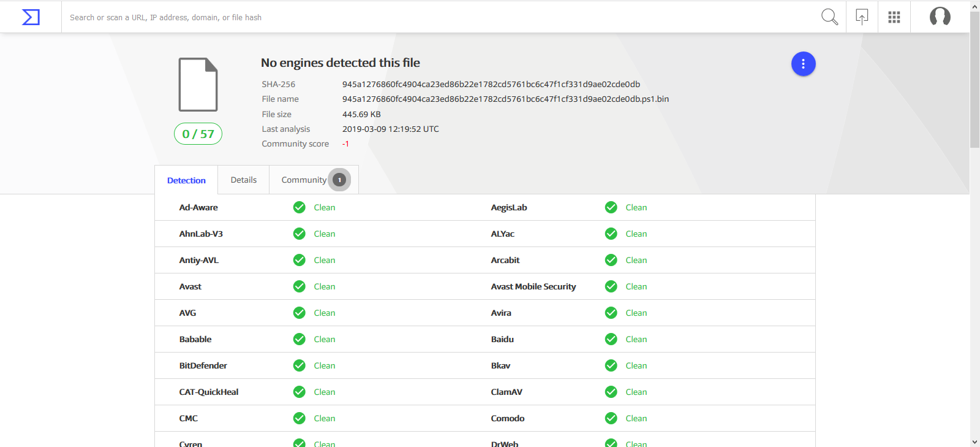
Task: Click the AegisLab engine name
Action: coord(509,207)
